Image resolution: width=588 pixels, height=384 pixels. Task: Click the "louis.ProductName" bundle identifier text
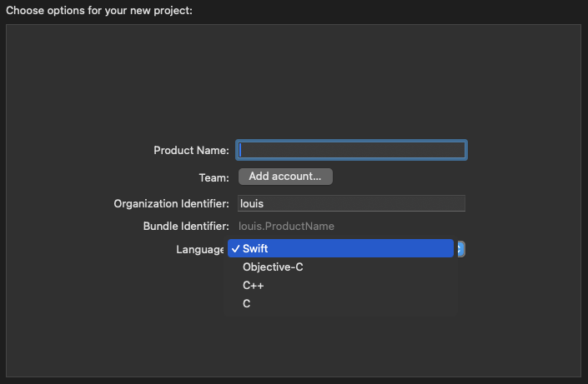(287, 226)
